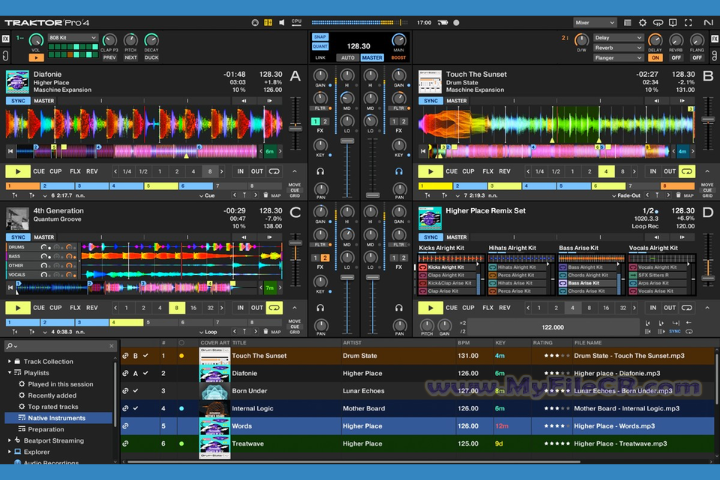Open Deck B Fade-Out cue type dropdown
The height and width of the screenshot is (480, 720).
[626, 195]
